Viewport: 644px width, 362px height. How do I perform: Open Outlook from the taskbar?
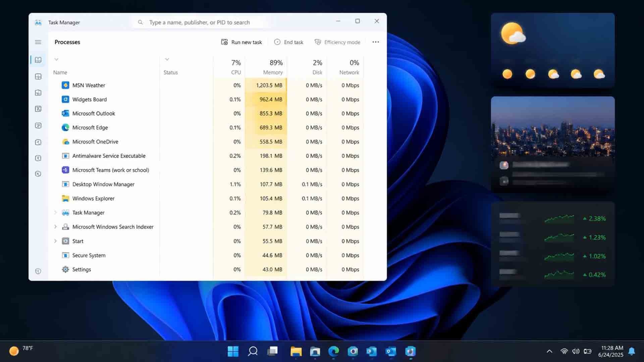point(391,351)
